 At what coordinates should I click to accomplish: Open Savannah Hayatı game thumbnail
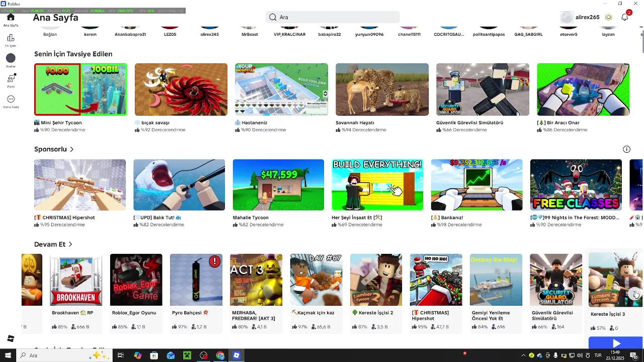click(382, 89)
